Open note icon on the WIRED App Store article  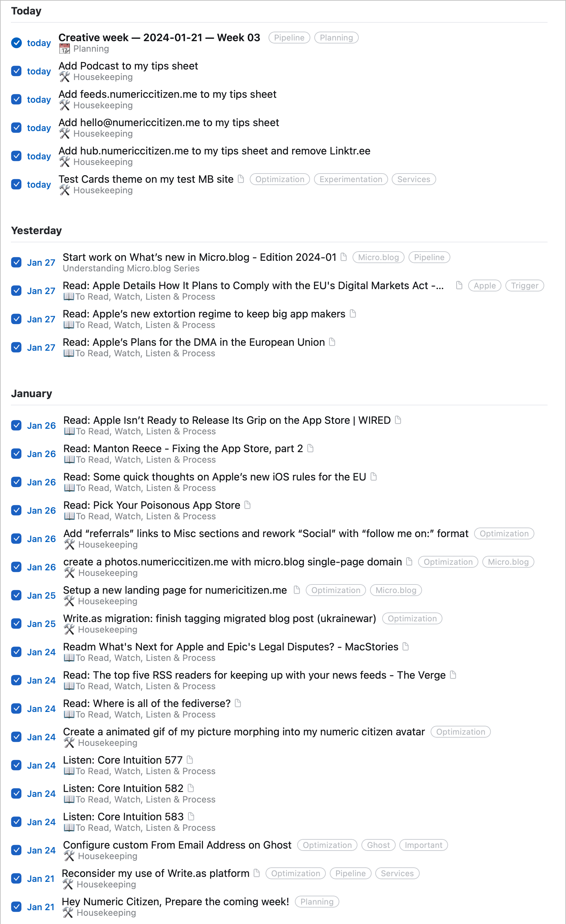point(398,420)
